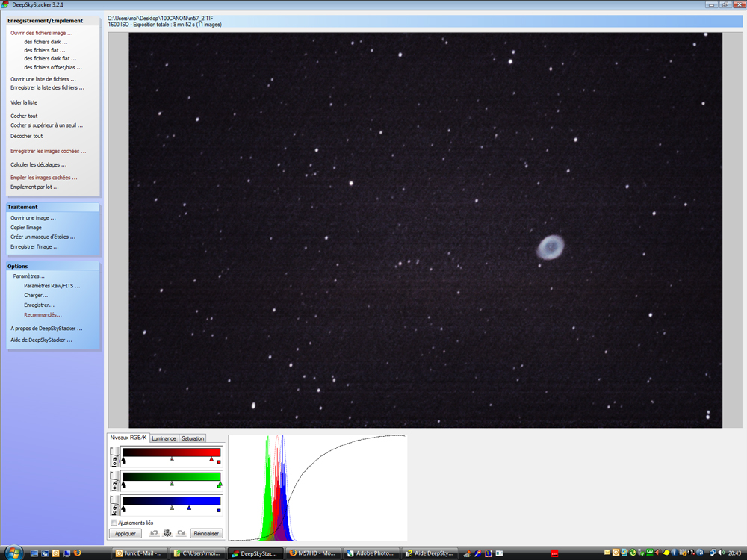Open des fichiers offset/bias

53,67
